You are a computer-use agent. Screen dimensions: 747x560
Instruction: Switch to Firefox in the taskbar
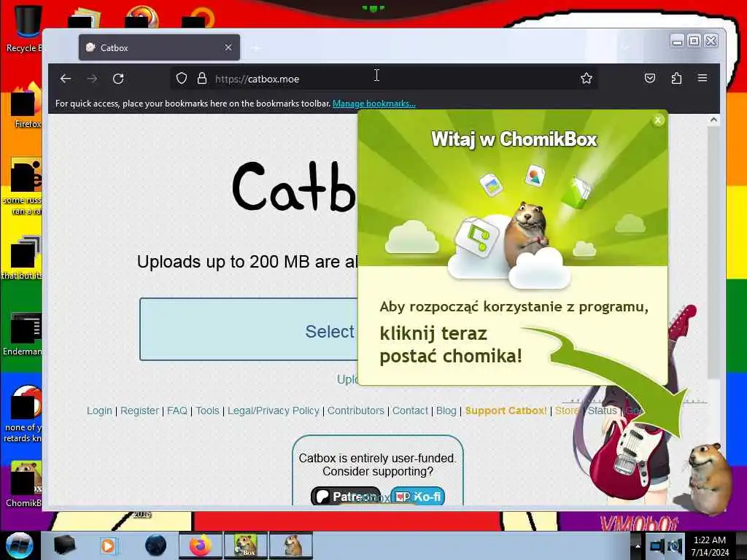click(x=201, y=545)
